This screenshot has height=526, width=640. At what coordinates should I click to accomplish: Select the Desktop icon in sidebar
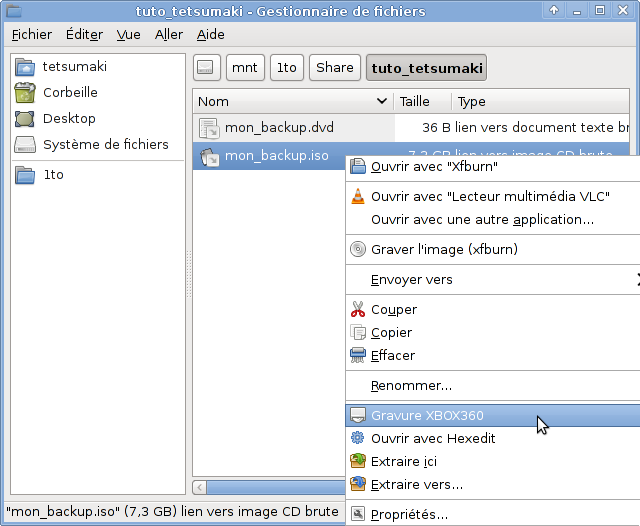[25, 119]
